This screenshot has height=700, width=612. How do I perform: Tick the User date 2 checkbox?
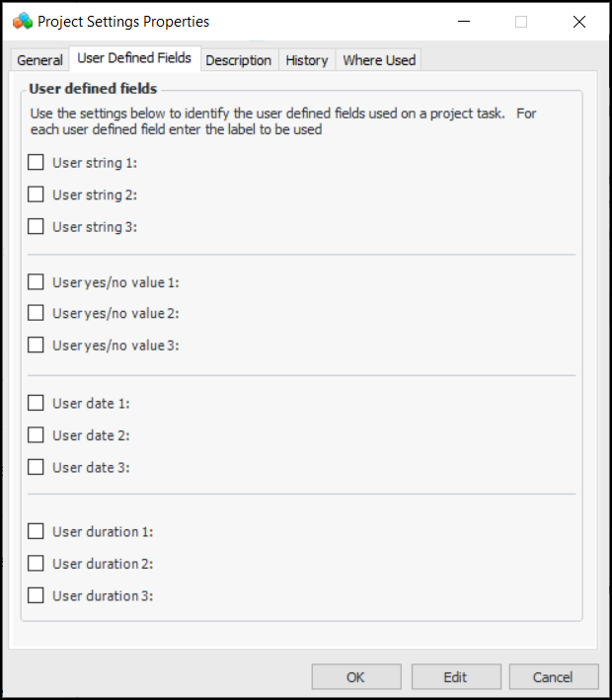coord(37,434)
